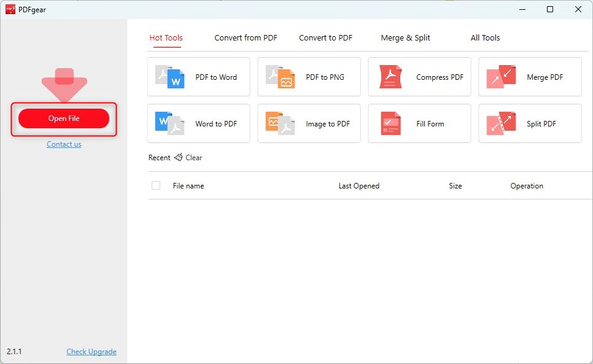
Task: Browse the All Tools tab
Action: point(485,37)
